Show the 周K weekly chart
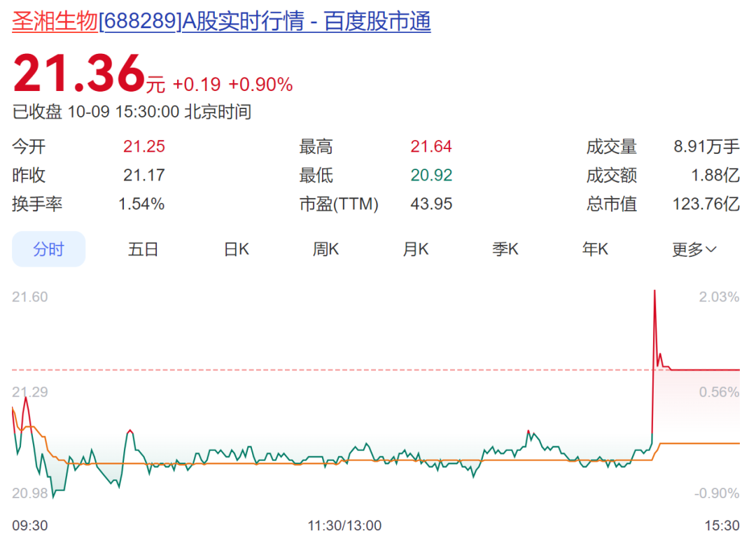756x543 pixels. pos(325,249)
